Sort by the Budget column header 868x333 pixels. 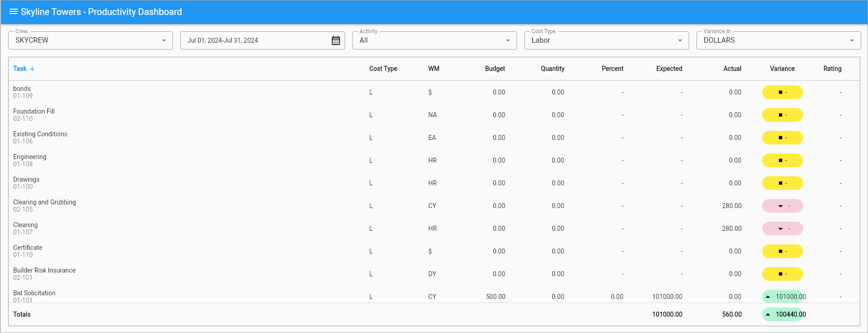495,69
